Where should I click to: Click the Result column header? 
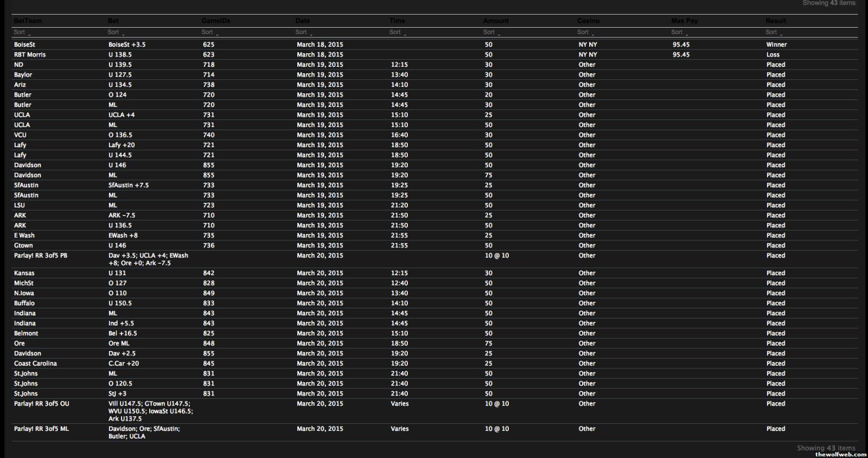click(776, 21)
